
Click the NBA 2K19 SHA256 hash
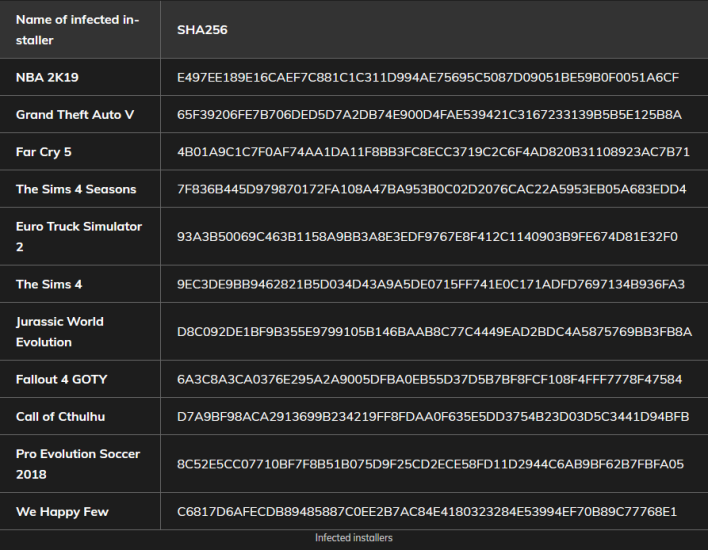[x=428, y=77]
